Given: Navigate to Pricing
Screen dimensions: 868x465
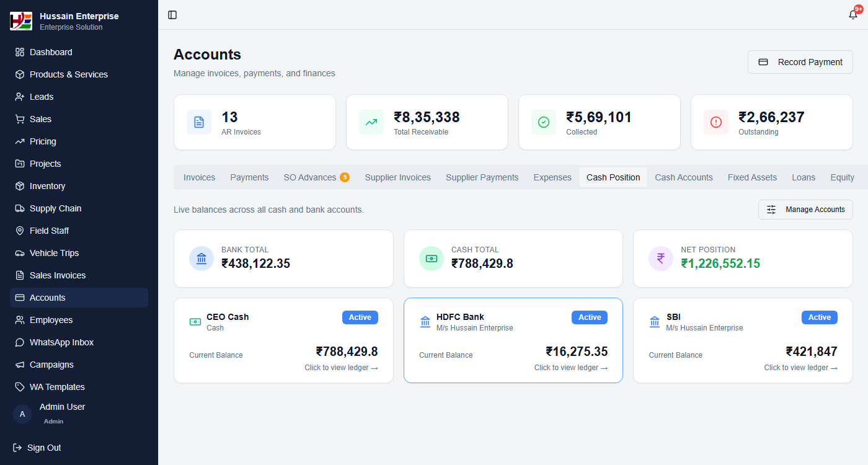Looking at the screenshot, I should (x=79, y=141).
